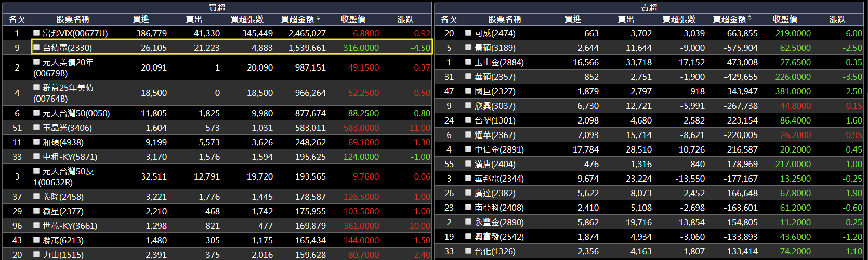
Task: Tick the 耀華(2367) row checkbox
Action: click(468, 134)
